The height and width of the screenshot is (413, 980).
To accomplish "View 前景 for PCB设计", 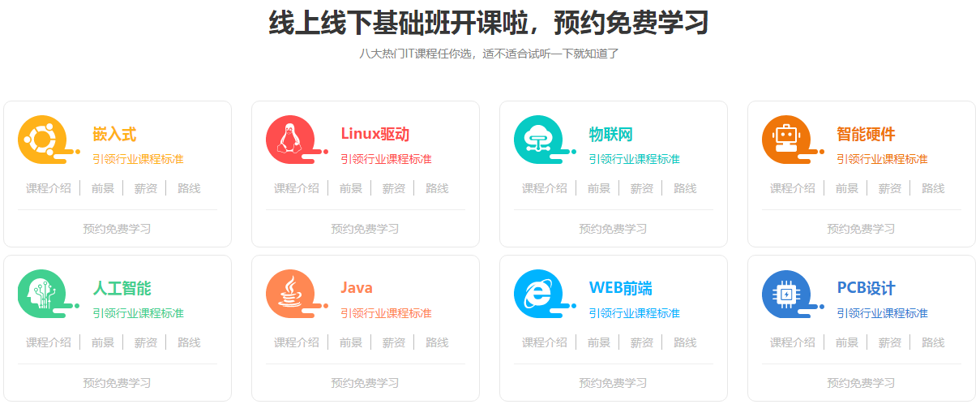I will point(846,342).
